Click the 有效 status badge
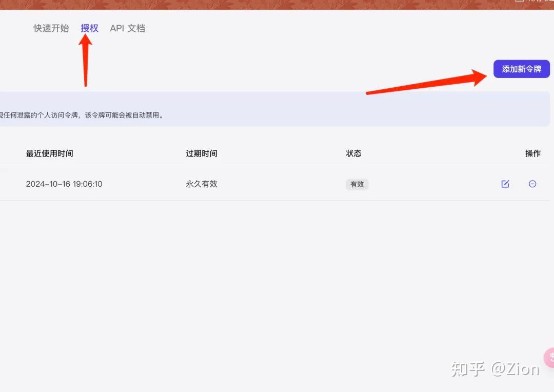This screenshot has height=392, width=554. tap(357, 184)
